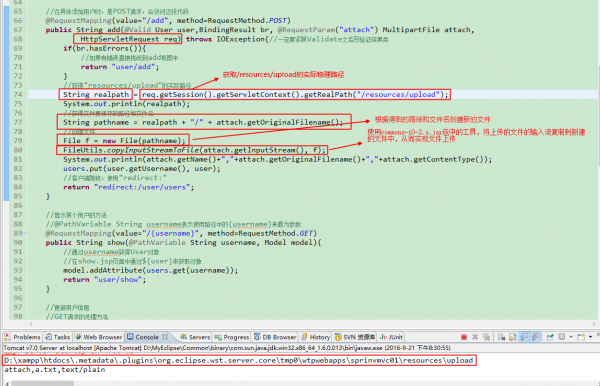This screenshot has height=386, width=600.
Task: Close the Console tab with its X
Action: 165,337
